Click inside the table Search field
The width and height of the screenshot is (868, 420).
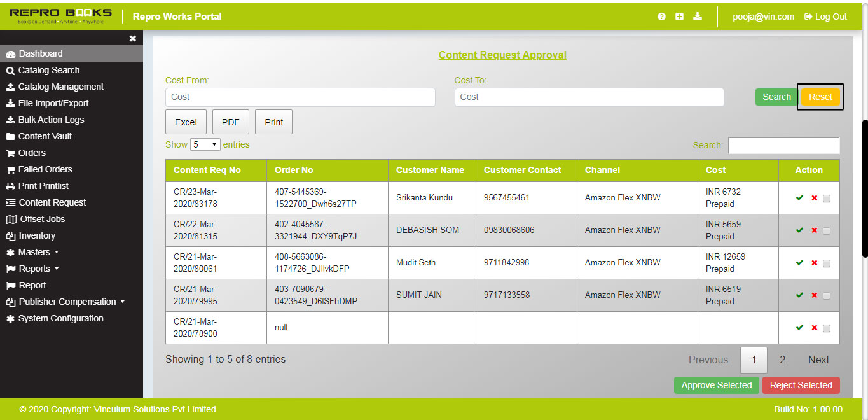783,145
